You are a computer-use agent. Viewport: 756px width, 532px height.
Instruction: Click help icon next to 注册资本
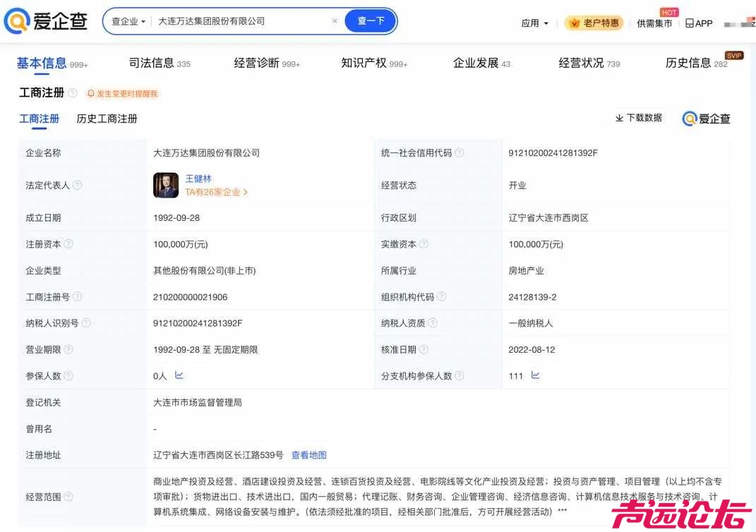(x=68, y=244)
